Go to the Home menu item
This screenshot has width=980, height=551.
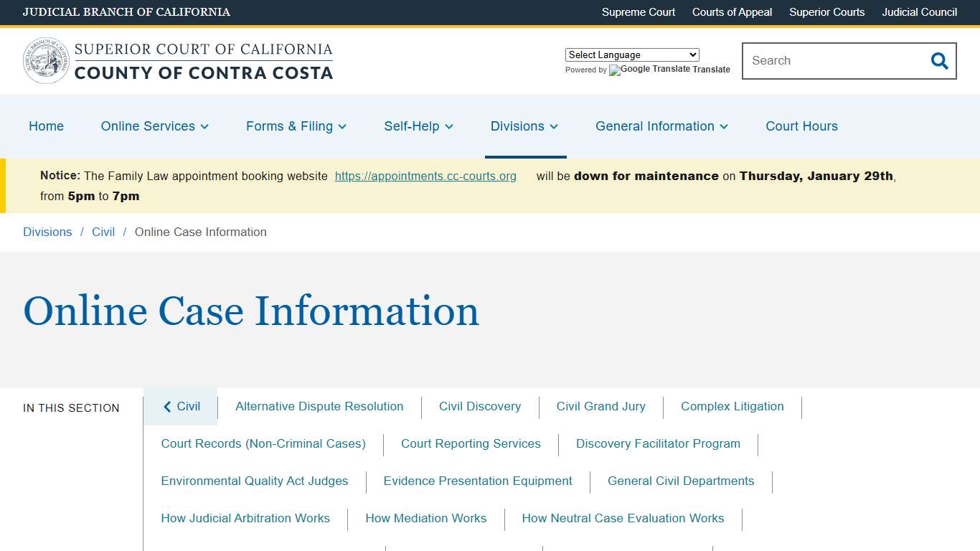46,126
